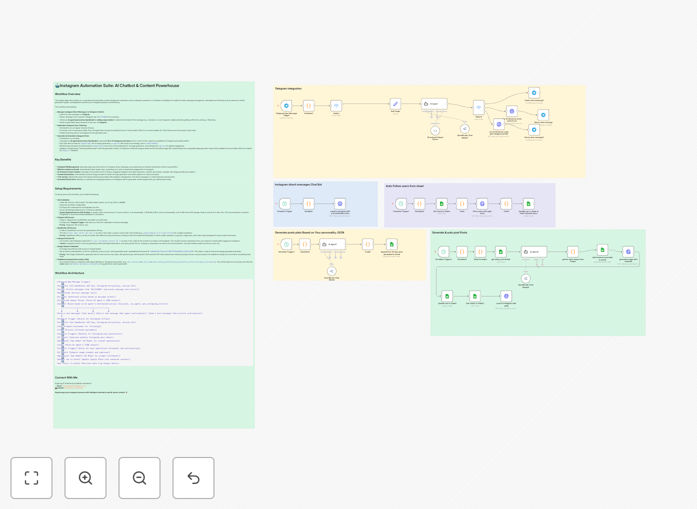Select last Google Sheets node in Auto Follow section
Viewport: 697px width, 509px height.
(x=529, y=204)
